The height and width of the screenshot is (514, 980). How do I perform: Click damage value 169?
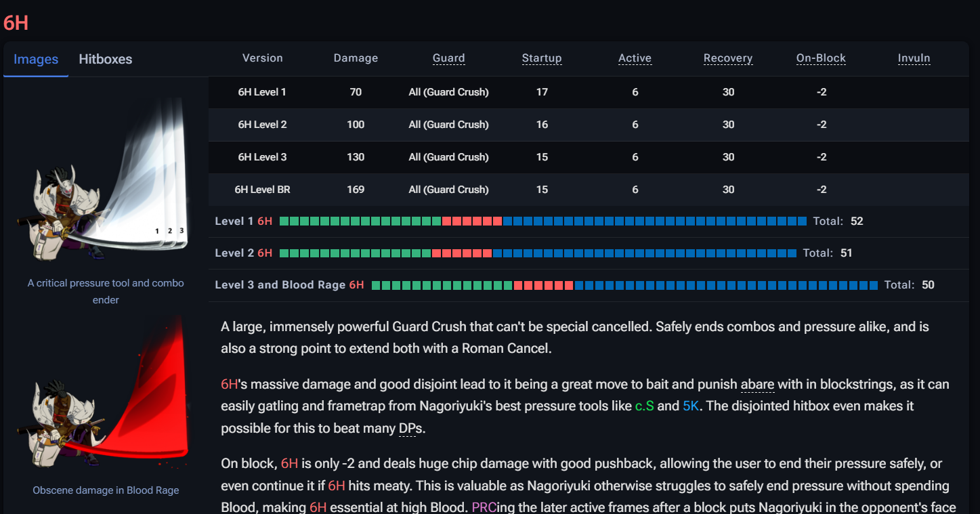coord(356,190)
